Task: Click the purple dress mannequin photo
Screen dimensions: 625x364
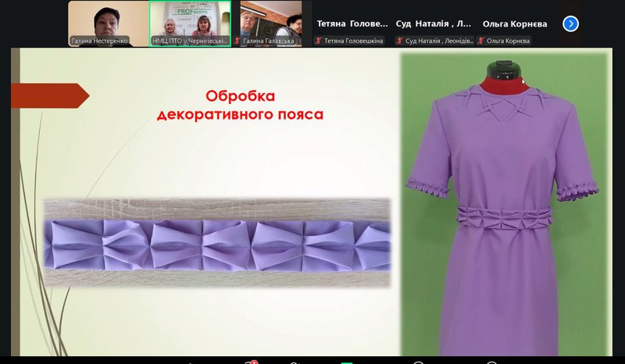Action: pos(504,203)
